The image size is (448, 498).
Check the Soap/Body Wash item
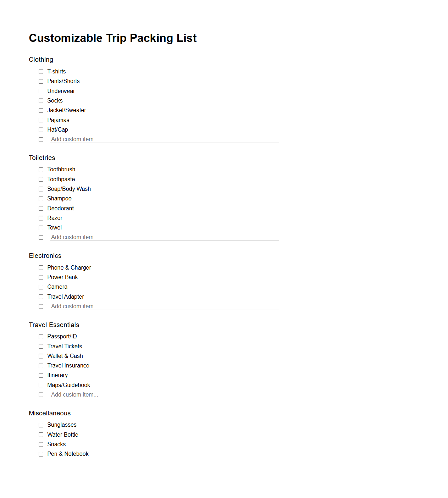coord(41,189)
